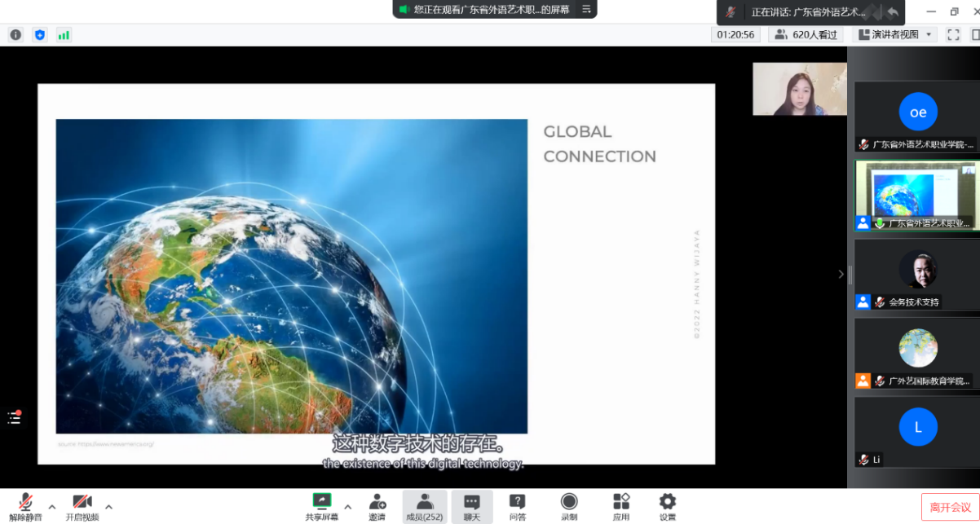Open the 演讲者视图 view dropdown
Image resolution: width=980 pixels, height=524 pixels.
894,34
